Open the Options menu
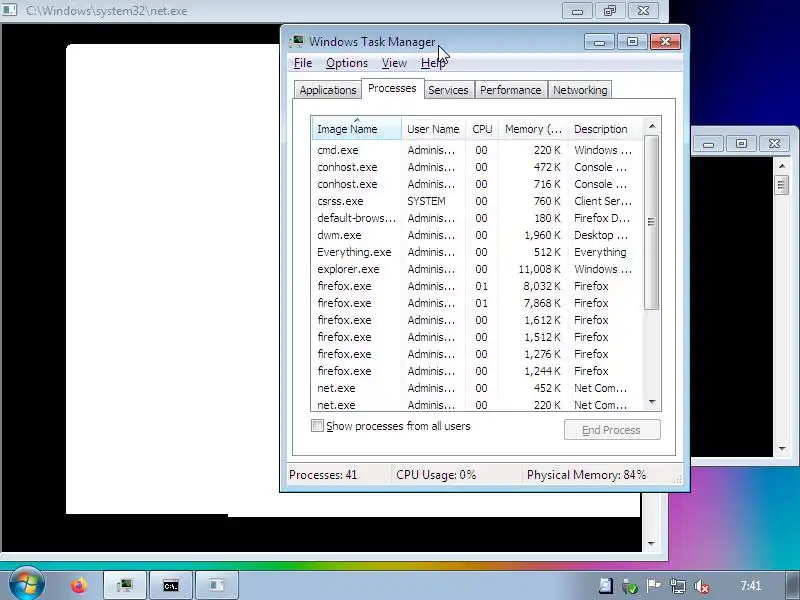Image resolution: width=800 pixels, height=600 pixels. coord(347,63)
